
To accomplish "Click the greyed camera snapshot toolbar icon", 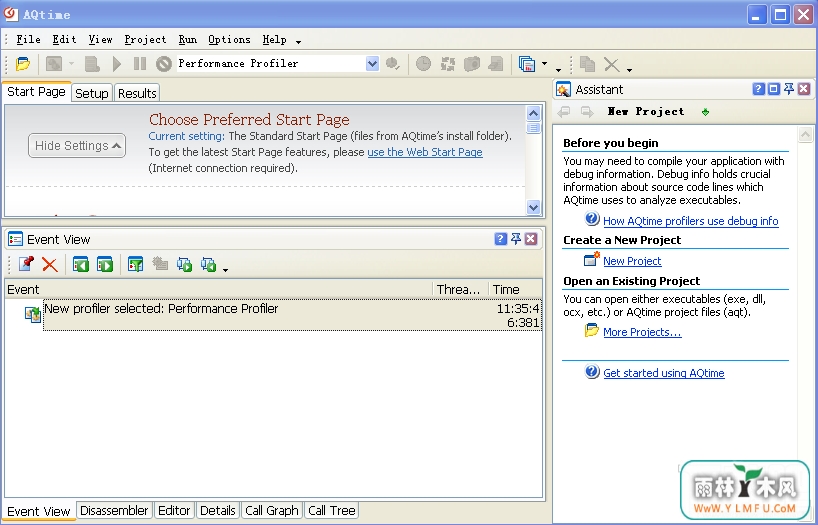I will click(x=472, y=64).
